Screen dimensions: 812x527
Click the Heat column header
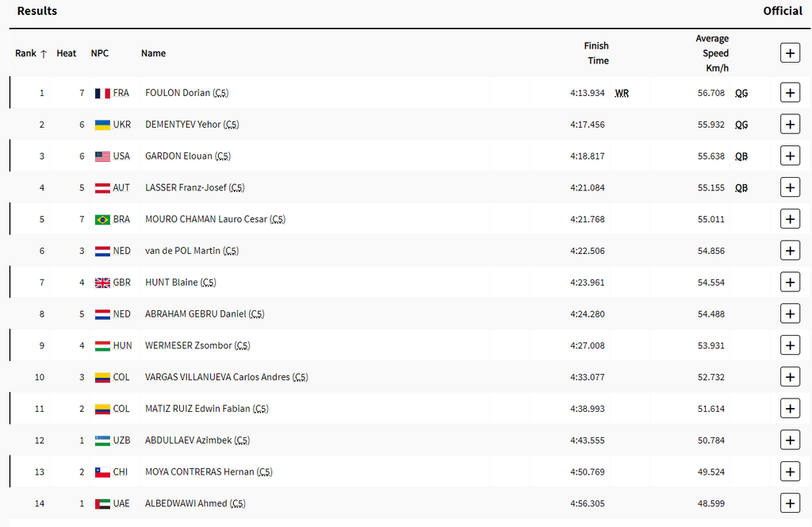point(67,53)
